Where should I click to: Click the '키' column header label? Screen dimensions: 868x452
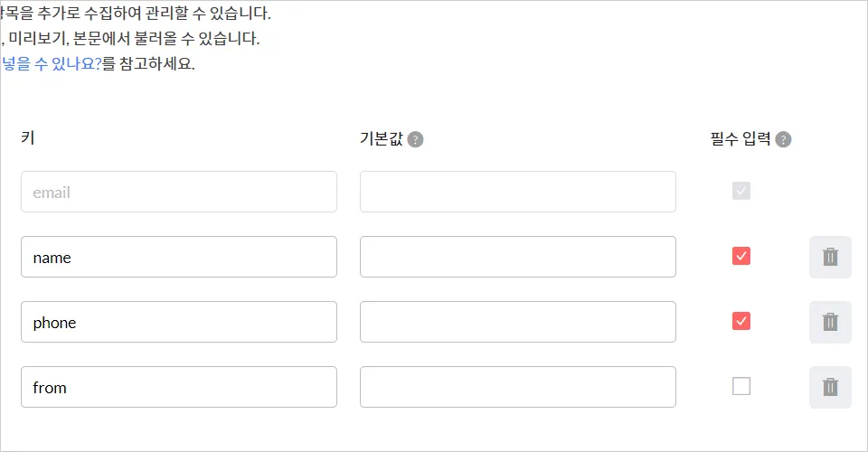click(27, 138)
